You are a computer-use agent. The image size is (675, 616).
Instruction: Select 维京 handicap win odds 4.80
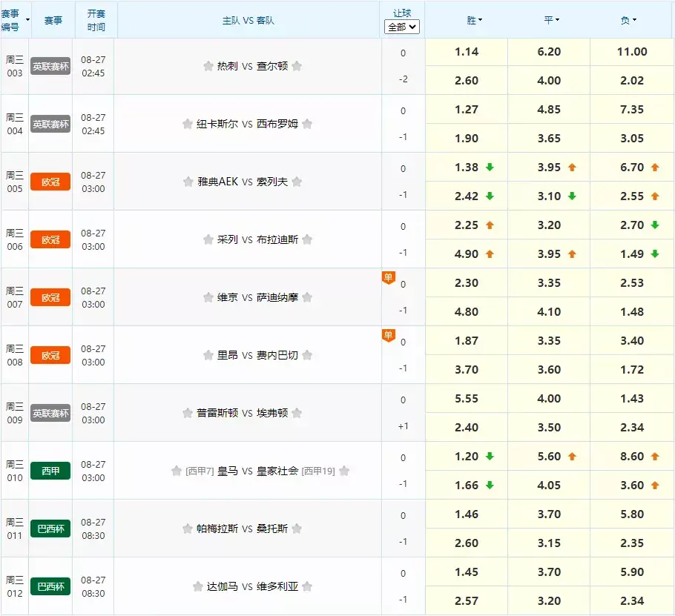pos(467,312)
